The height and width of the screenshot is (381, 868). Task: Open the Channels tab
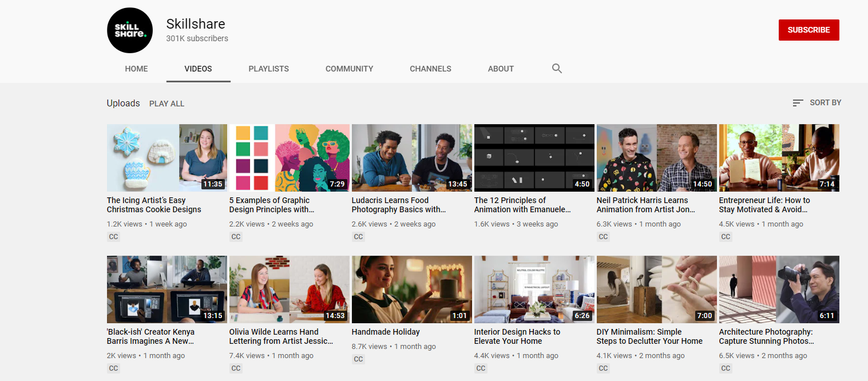(430, 69)
